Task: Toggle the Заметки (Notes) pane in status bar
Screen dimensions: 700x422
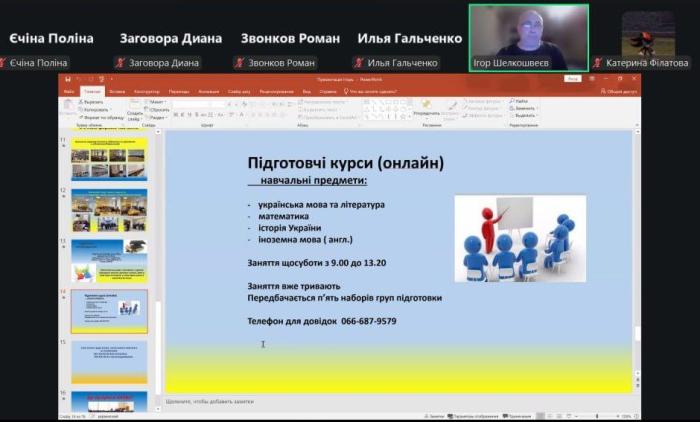Action: [x=432, y=416]
